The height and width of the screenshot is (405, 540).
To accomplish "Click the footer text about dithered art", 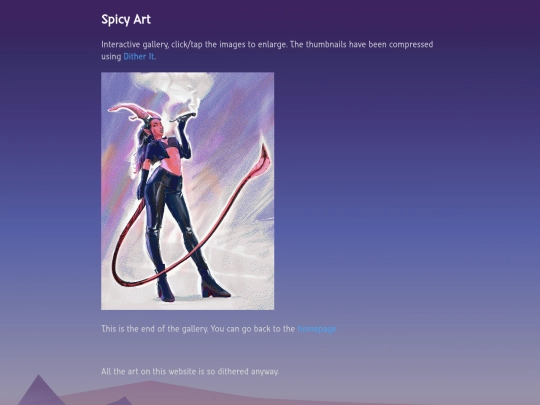I will (x=190, y=372).
